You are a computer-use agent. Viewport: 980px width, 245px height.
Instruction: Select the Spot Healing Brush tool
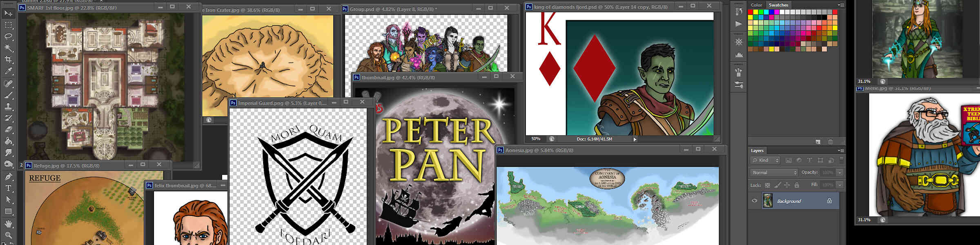(x=8, y=83)
